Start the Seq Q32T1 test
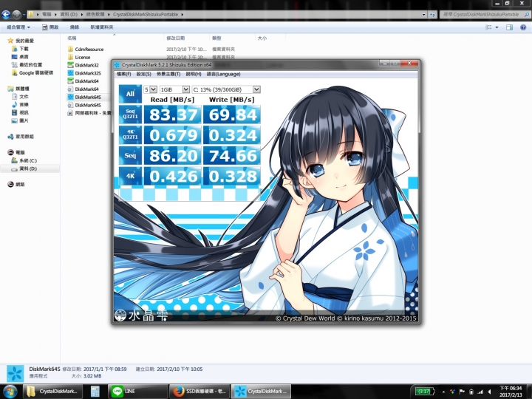The width and height of the screenshot is (532, 399). [130, 114]
